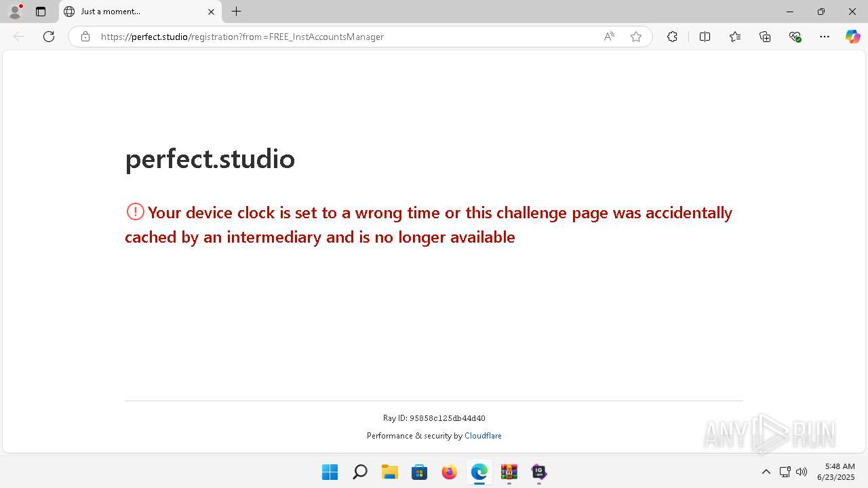Click the red clock error message
The height and width of the screenshot is (488, 868).
[429, 224]
